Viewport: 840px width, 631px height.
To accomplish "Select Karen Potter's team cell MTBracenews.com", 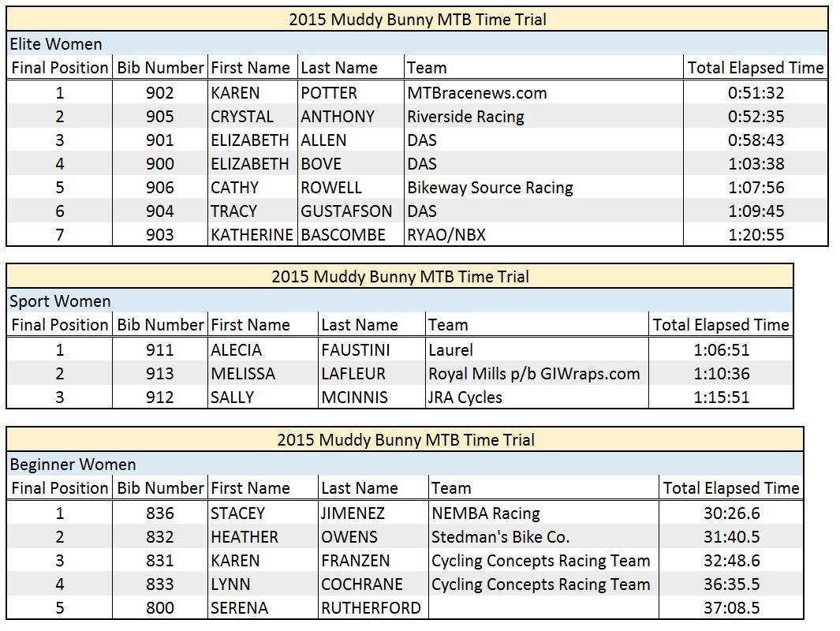I will pos(477,93).
